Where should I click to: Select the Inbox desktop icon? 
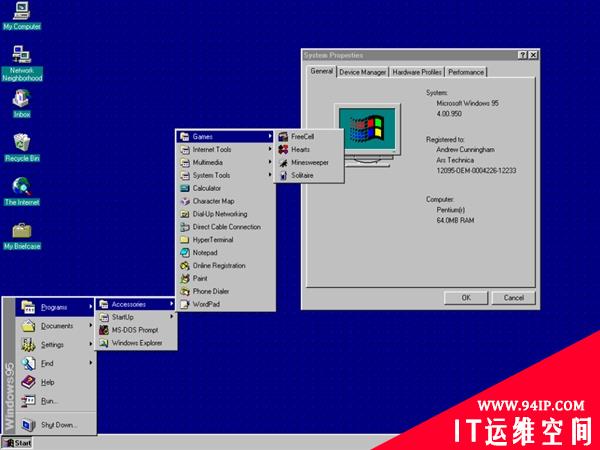pyautogui.click(x=21, y=104)
